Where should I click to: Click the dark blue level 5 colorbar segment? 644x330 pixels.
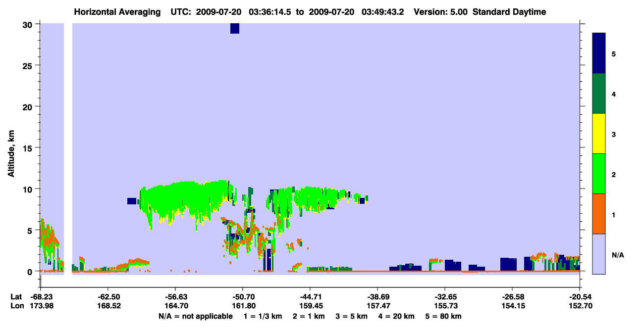click(x=599, y=53)
